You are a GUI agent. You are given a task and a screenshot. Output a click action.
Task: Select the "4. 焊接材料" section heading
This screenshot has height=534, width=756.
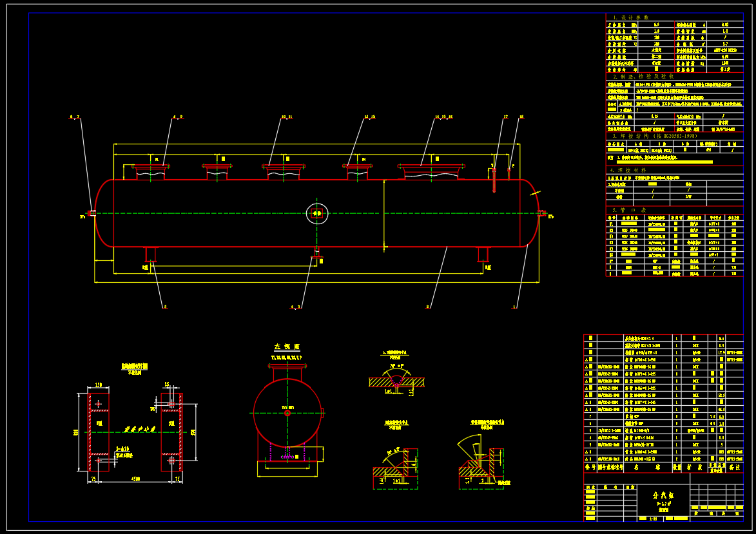pos(633,170)
